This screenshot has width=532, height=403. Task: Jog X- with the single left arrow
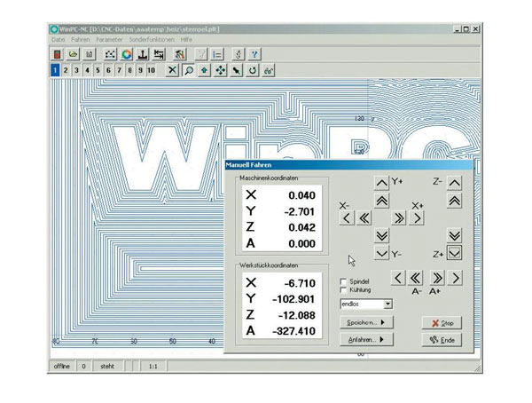pyautogui.click(x=347, y=218)
